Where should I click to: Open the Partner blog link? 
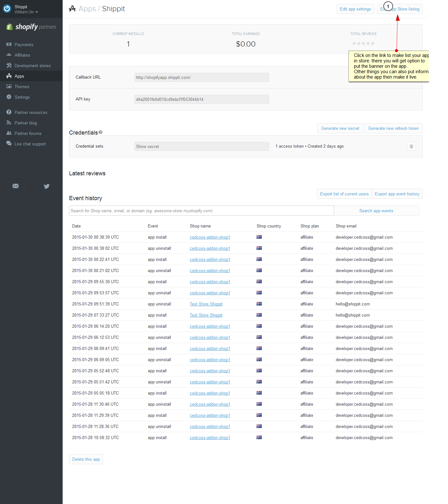point(26,123)
